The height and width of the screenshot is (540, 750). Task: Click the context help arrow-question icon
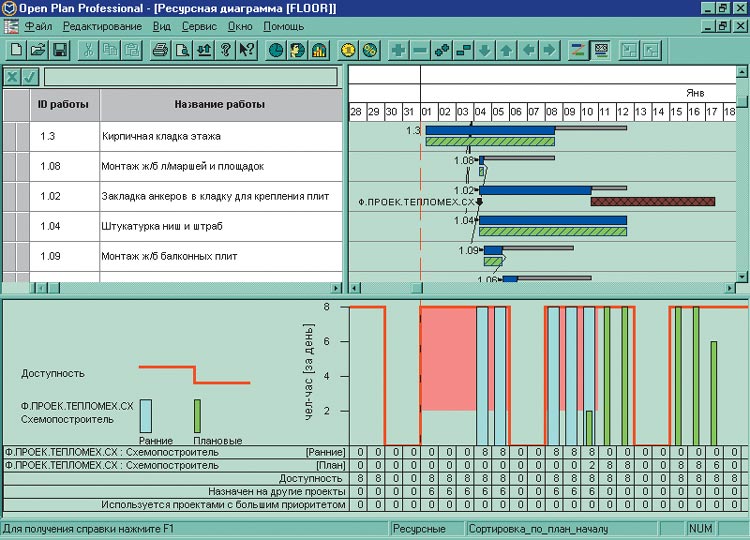pos(247,49)
